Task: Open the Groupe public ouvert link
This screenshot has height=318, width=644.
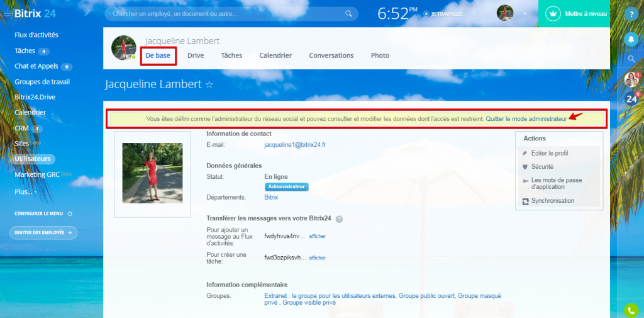Action: coord(426,296)
